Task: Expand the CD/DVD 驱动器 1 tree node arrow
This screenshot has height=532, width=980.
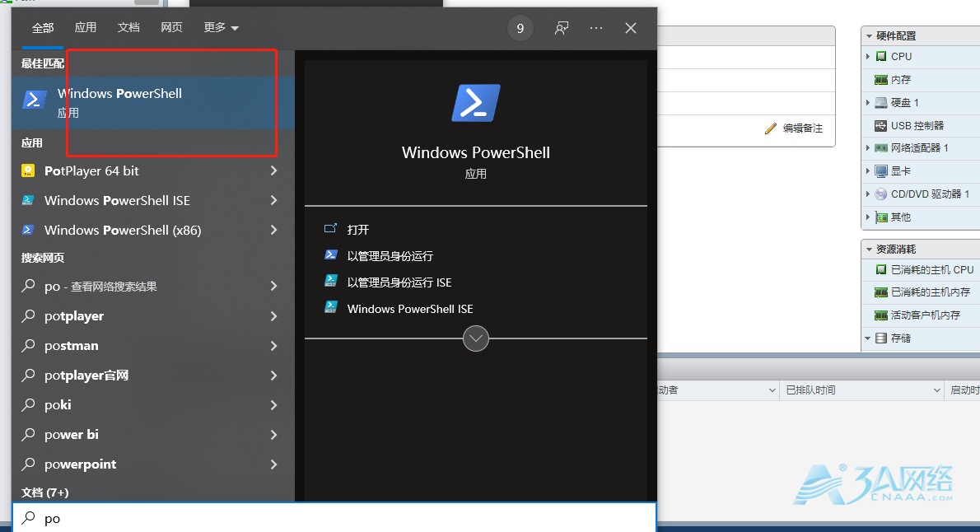Action: coord(867,194)
